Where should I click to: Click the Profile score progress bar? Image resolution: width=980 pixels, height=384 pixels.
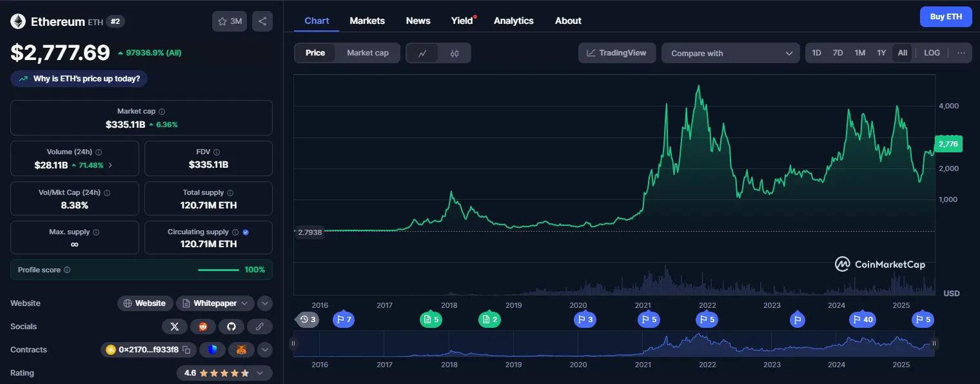[x=219, y=270]
